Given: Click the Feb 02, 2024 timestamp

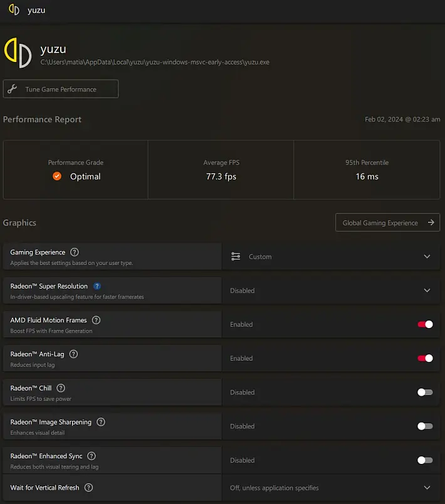Looking at the screenshot, I should (x=402, y=119).
